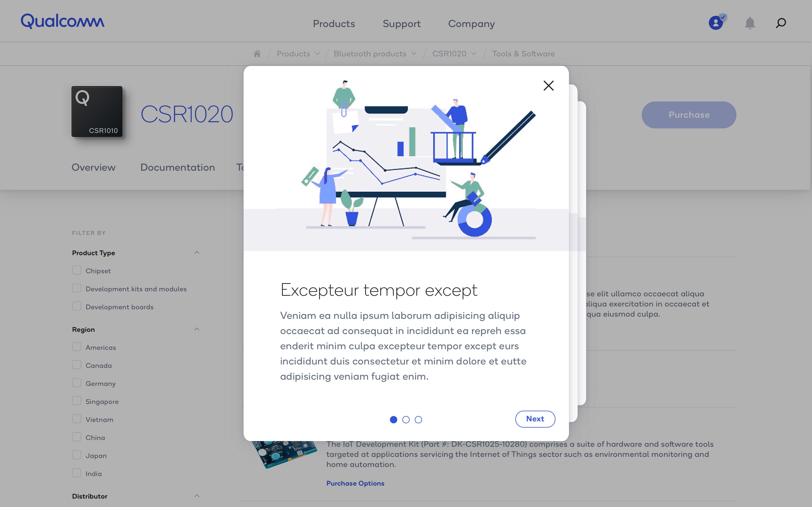This screenshot has height=507, width=812.
Task: Select the CSR1010 chip thumbnail
Action: (x=97, y=111)
